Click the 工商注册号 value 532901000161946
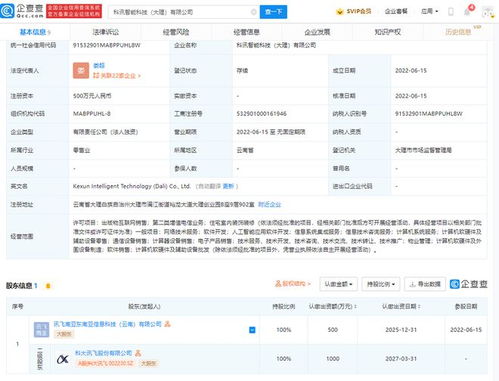Screen dimensions: 499x381 pyautogui.click(x=262, y=114)
